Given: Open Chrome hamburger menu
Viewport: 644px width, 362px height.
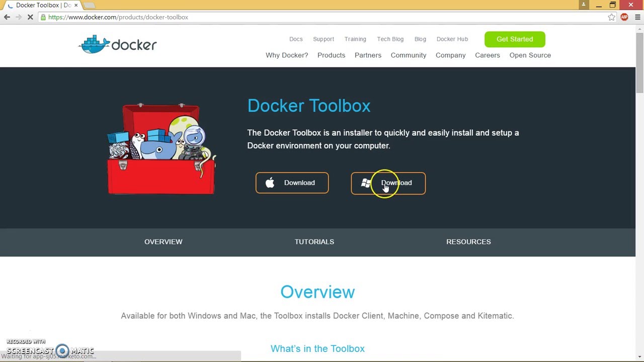Looking at the screenshot, I should 637,17.
